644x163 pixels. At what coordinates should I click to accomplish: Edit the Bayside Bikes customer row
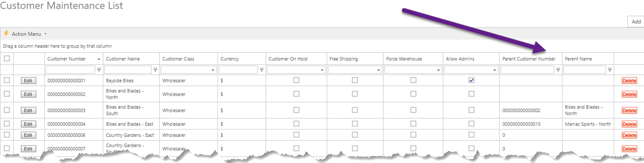28,81
